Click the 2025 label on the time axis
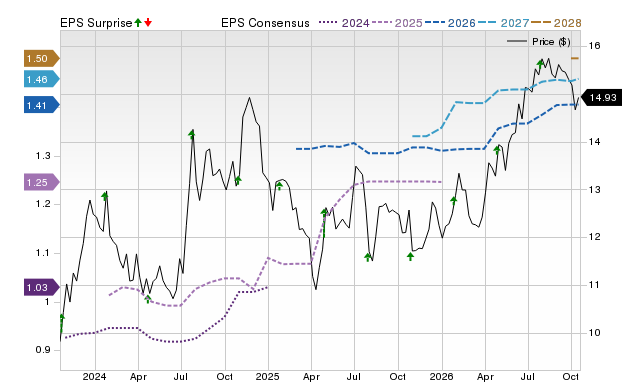 (x=267, y=376)
